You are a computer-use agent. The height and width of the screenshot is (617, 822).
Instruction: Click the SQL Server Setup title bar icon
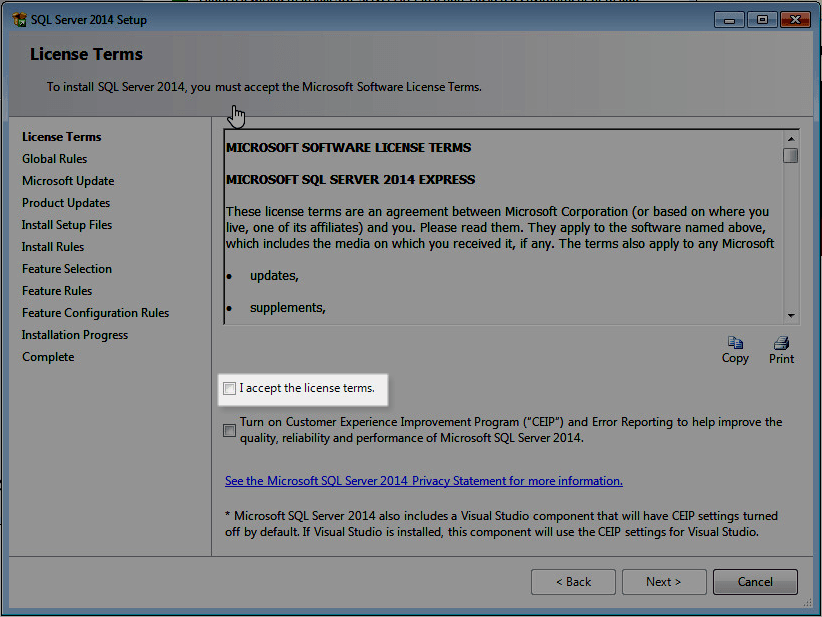pyautogui.click(x=21, y=19)
